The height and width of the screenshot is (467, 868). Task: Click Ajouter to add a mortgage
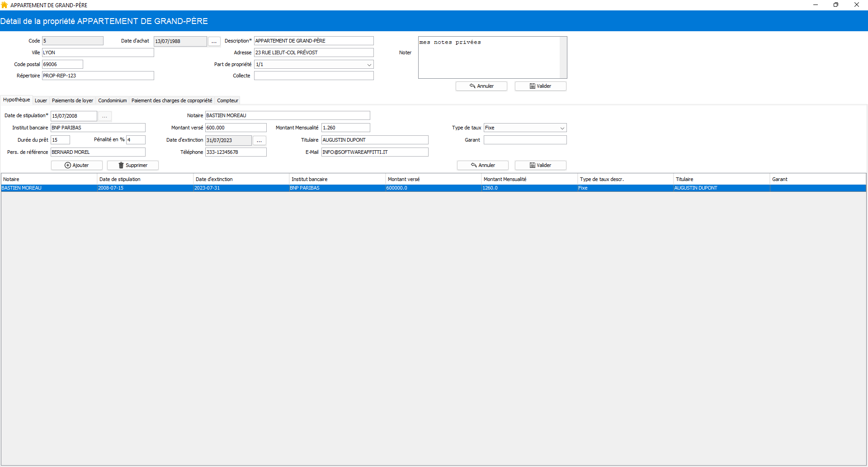(x=77, y=165)
